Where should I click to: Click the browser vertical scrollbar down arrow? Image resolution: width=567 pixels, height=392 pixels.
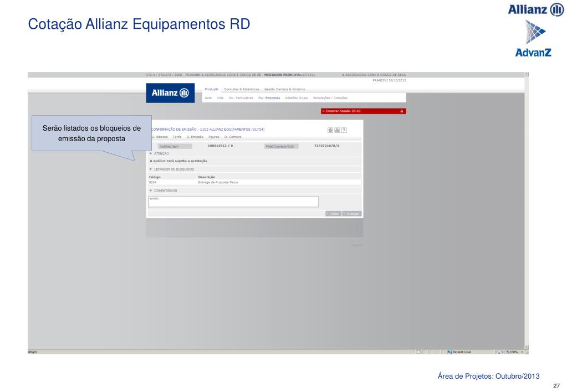coord(527,347)
